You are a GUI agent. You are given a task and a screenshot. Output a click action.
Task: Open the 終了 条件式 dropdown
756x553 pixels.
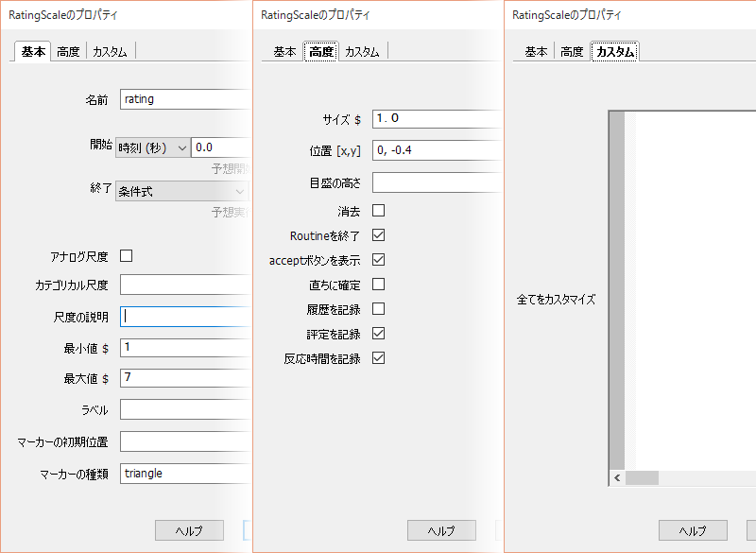point(181,191)
